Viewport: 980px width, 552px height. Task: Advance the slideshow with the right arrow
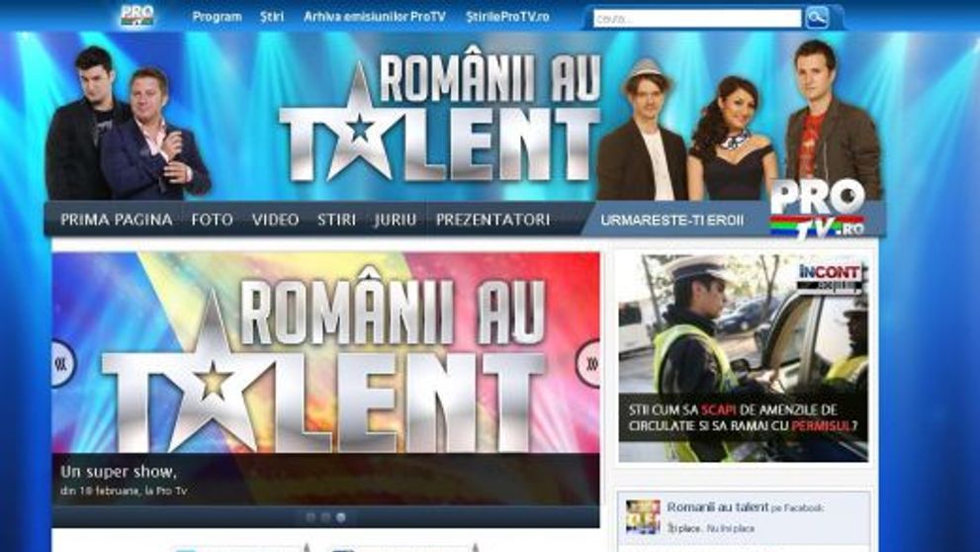(588, 363)
